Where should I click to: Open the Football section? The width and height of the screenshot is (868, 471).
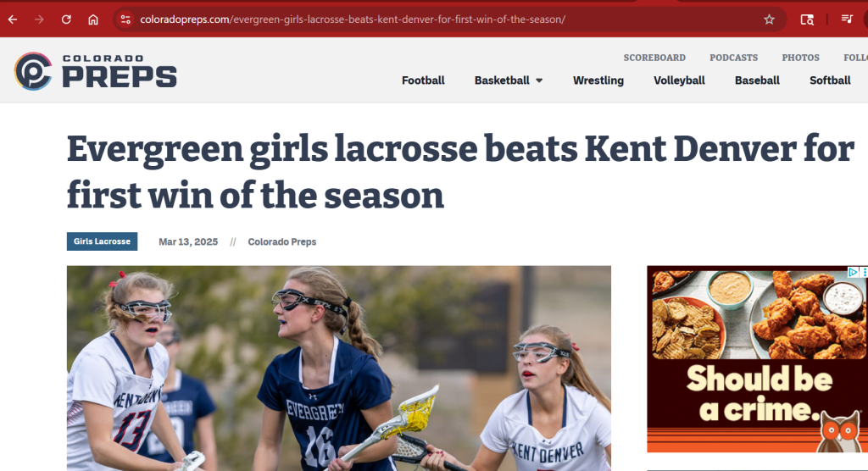click(x=423, y=80)
